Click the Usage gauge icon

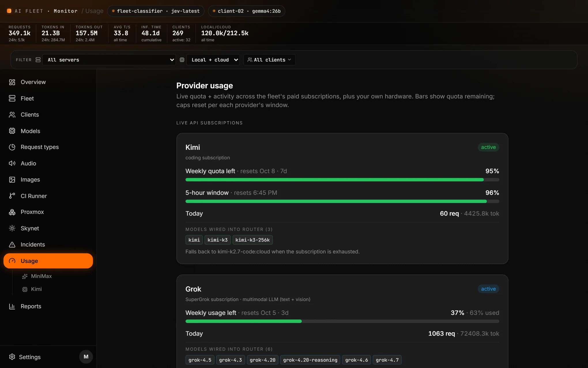[x=12, y=261]
